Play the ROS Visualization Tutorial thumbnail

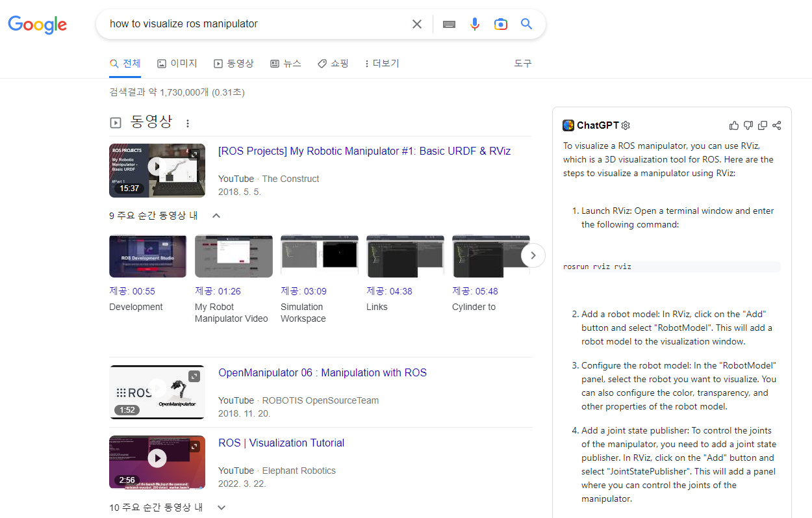(x=157, y=462)
